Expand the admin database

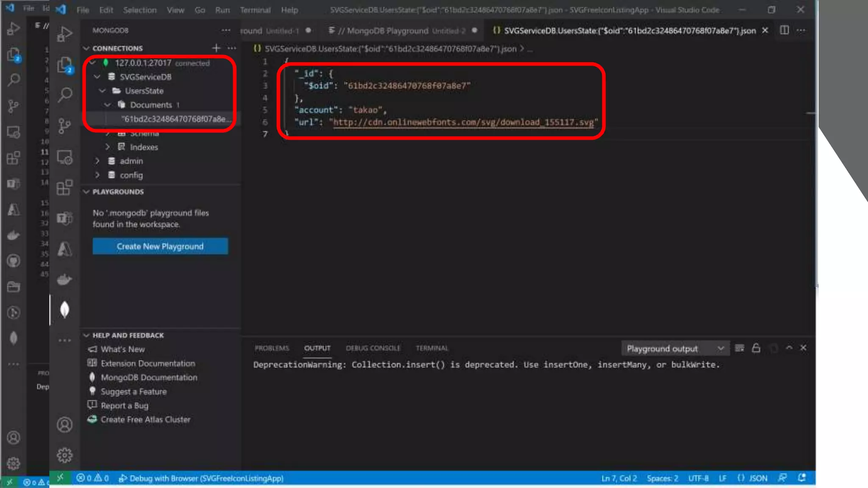pyautogui.click(x=97, y=161)
